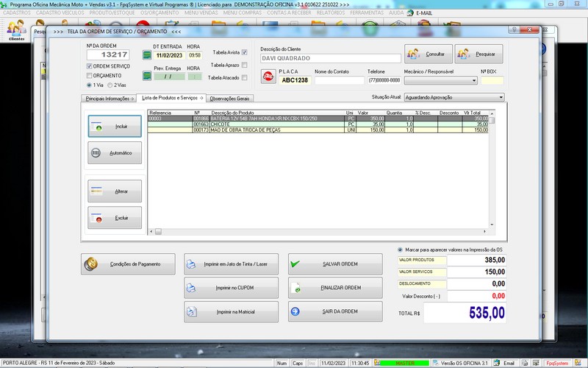Open the Mecânico / Responsável dropdown

click(440, 80)
